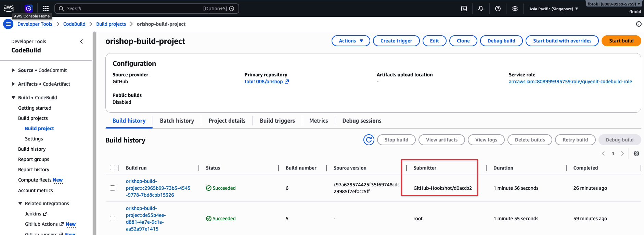Open build history table preferences gear
644x235 pixels.
pyautogui.click(x=636, y=153)
